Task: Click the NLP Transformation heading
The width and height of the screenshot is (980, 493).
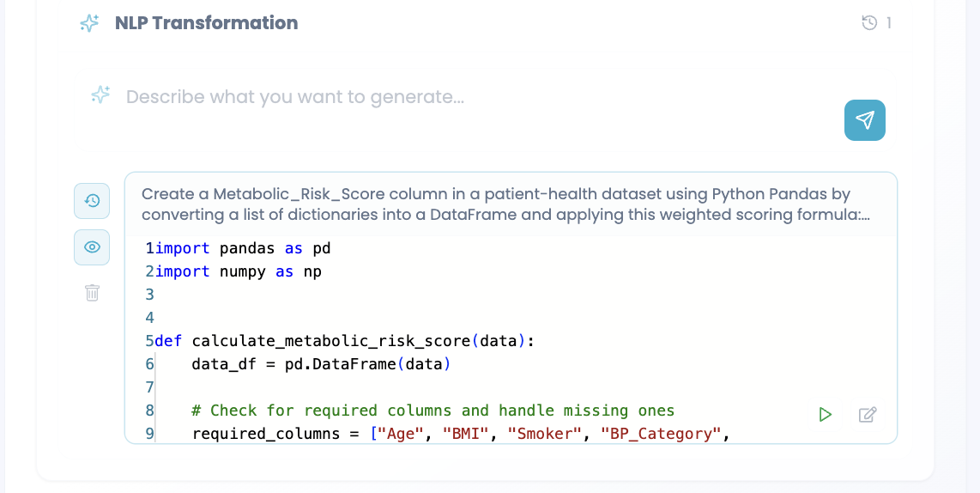Action: click(x=206, y=22)
